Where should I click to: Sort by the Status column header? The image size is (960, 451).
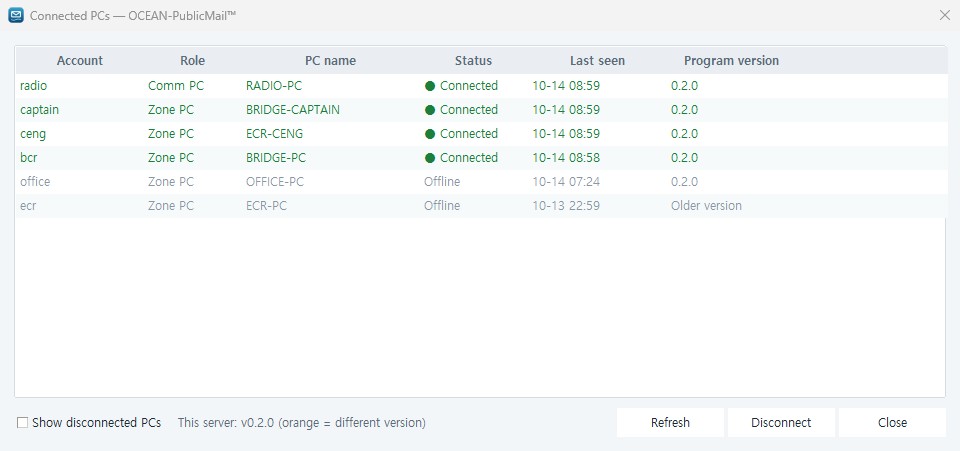coord(473,61)
